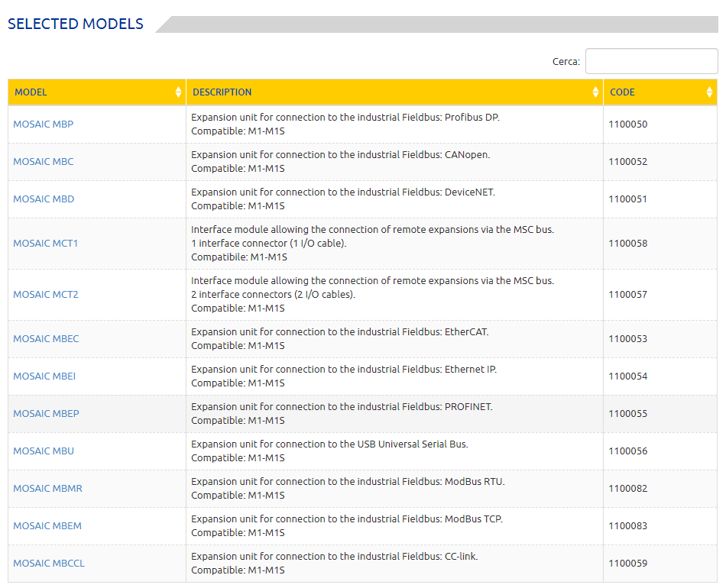726x588 pixels.
Task: Click the Model column sort arrows
Action: tap(178, 92)
